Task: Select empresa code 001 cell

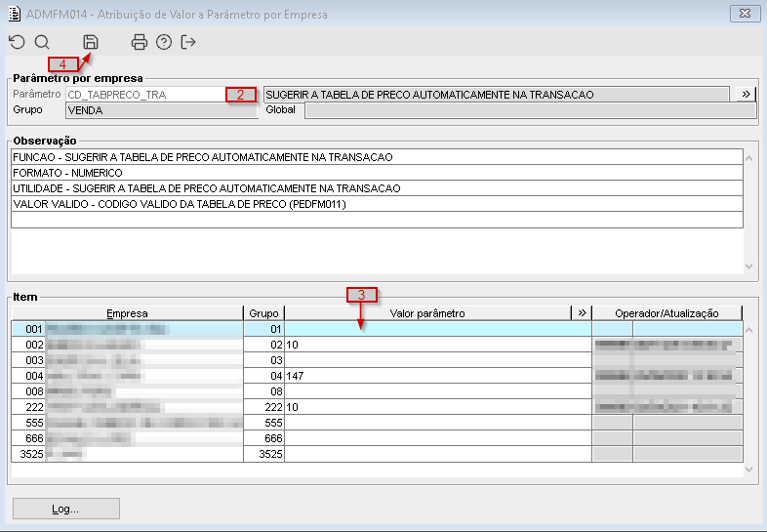Action: coord(28,329)
